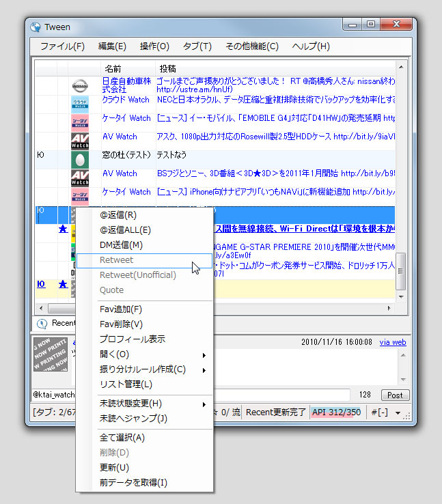
Task: Open the ヘルプ(H) menu
Action: tap(311, 46)
